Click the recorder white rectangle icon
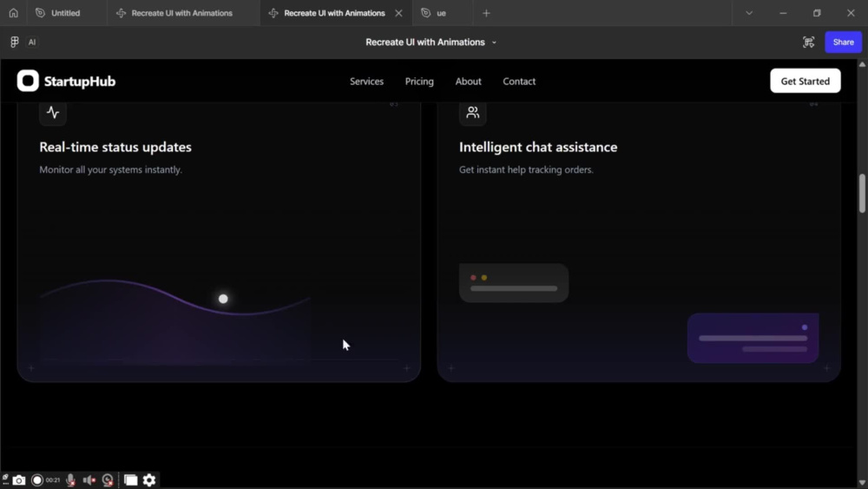868x489 pixels. (131, 480)
